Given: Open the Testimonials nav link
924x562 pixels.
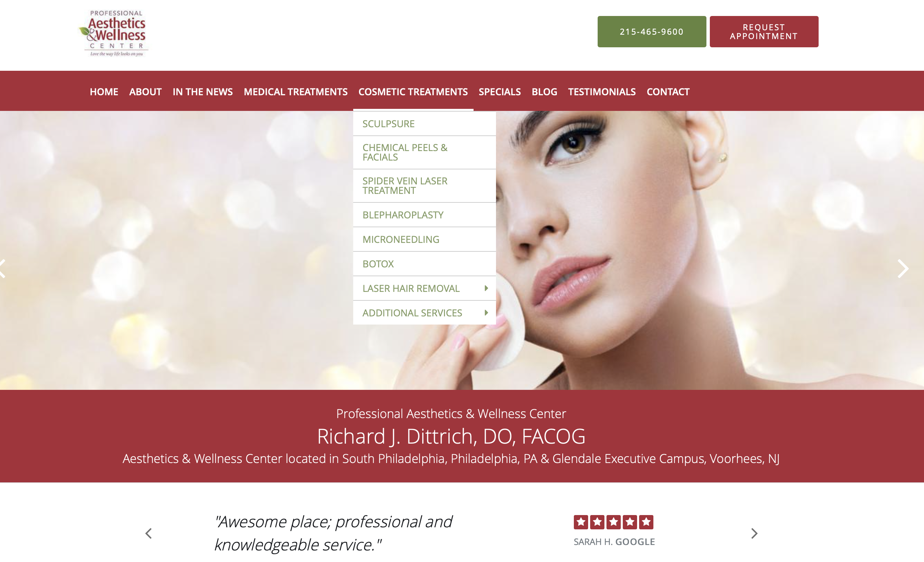Looking at the screenshot, I should click(x=601, y=92).
